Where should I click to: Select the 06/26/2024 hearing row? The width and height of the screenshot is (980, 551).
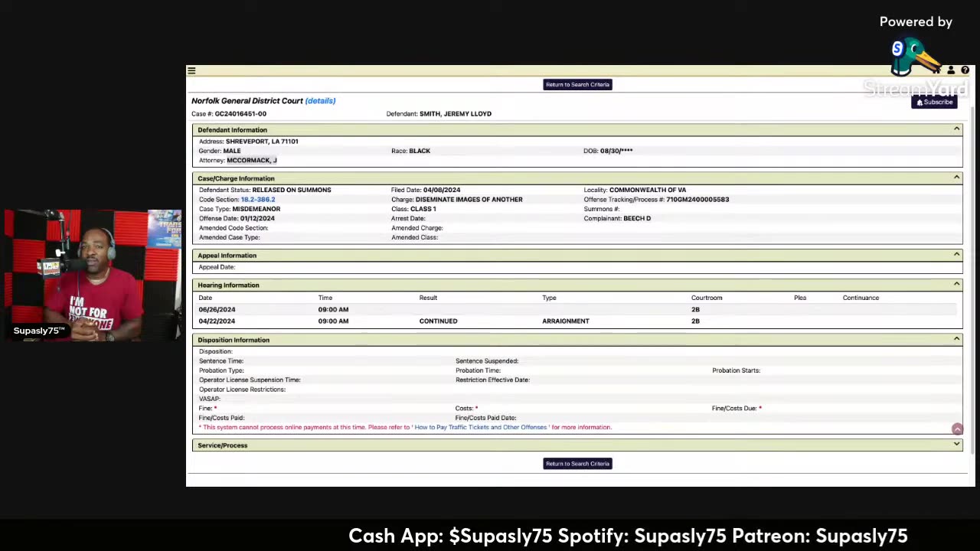[x=577, y=309]
